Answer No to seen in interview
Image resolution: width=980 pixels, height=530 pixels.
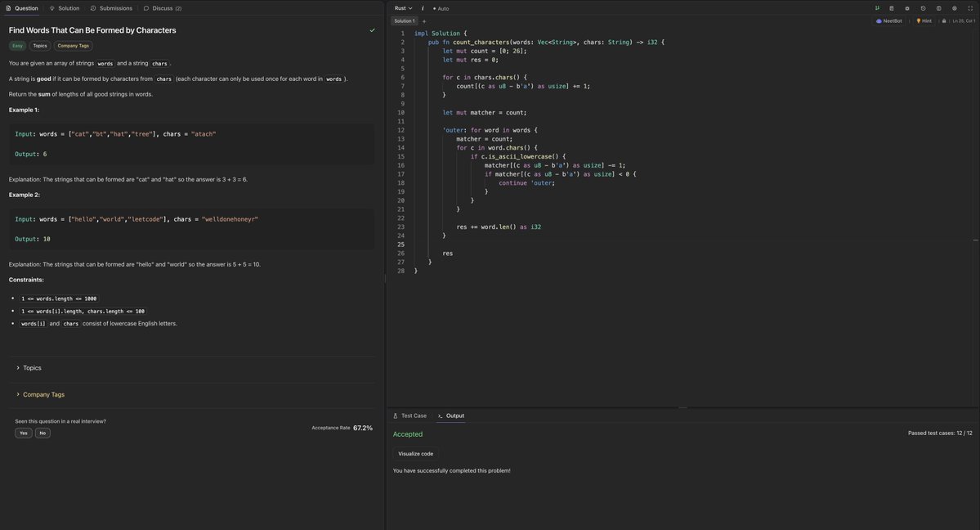click(43, 433)
